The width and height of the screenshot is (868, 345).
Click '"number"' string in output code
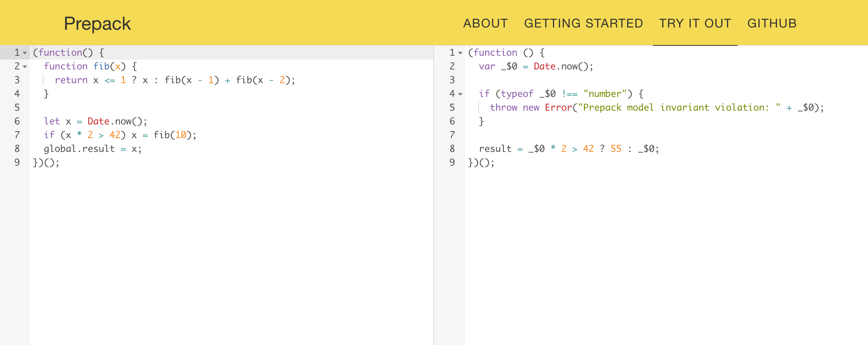click(x=605, y=94)
